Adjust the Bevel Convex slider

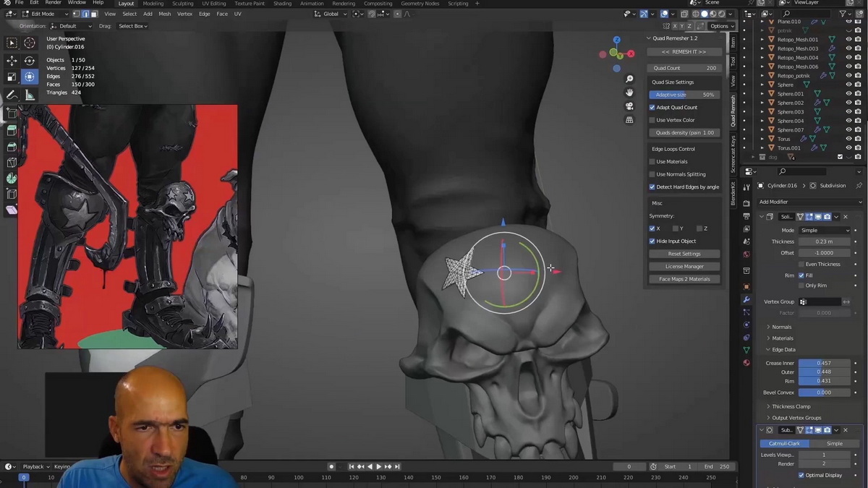pyautogui.click(x=825, y=393)
